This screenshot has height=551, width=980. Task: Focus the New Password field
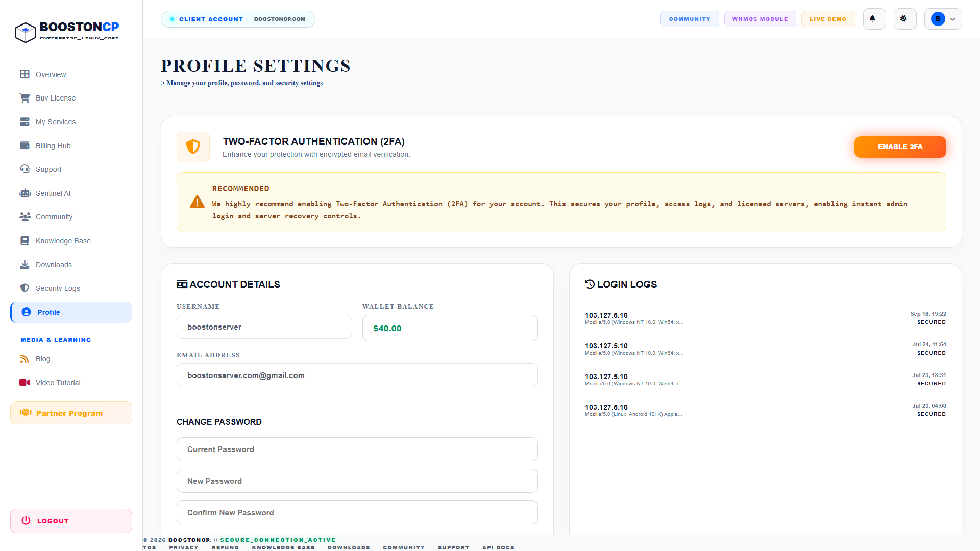click(357, 481)
